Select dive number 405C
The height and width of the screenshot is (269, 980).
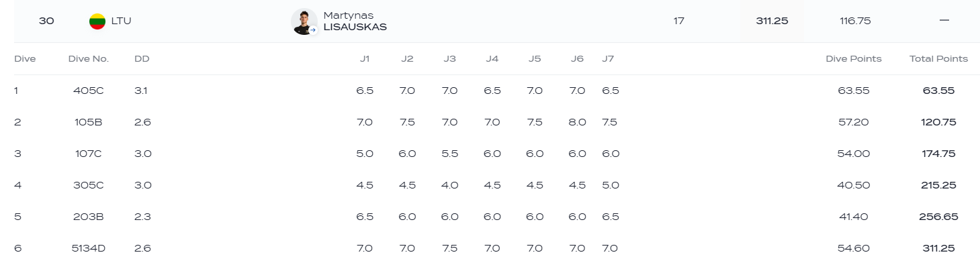[x=89, y=91]
